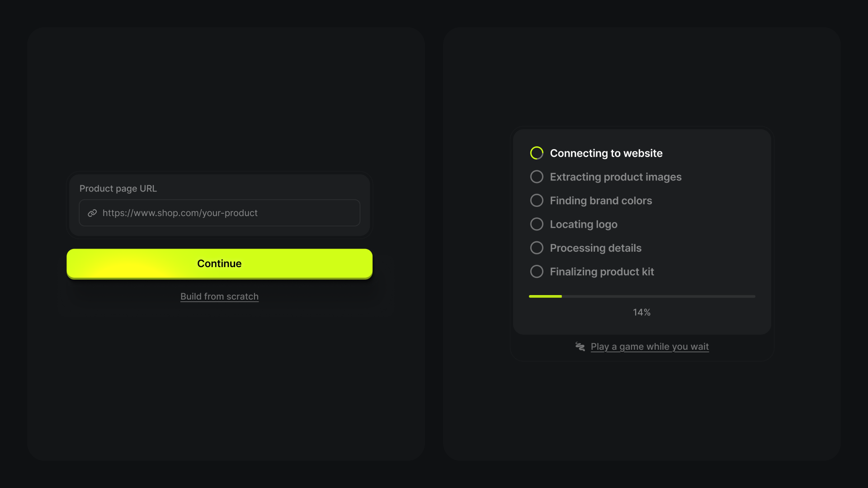
Task: Click the Product page URL label
Action: click(118, 188)
